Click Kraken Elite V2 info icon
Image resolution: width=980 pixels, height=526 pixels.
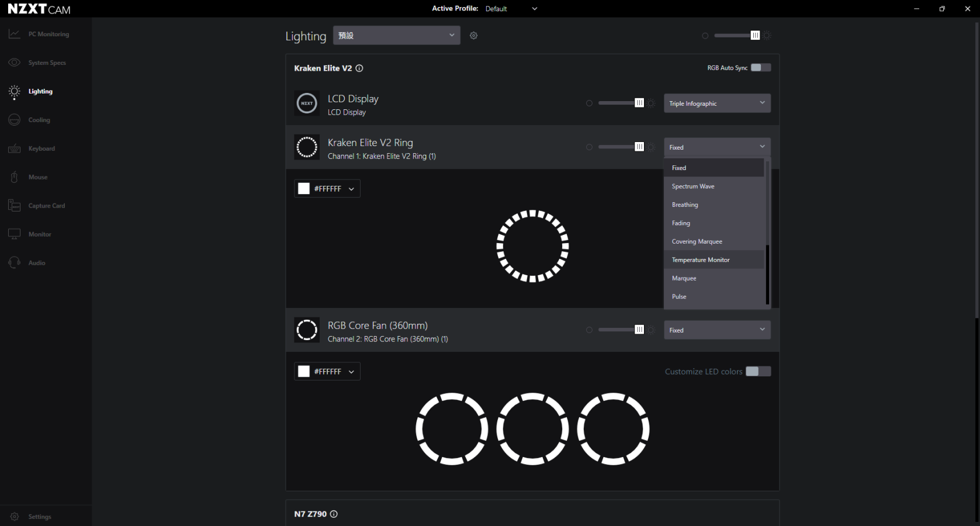click(359, 68)
